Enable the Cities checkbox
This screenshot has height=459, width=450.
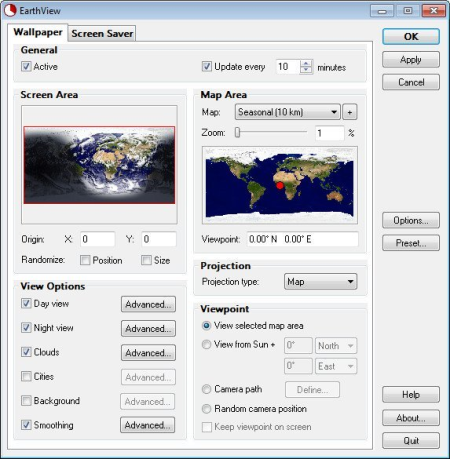[26, 376]
